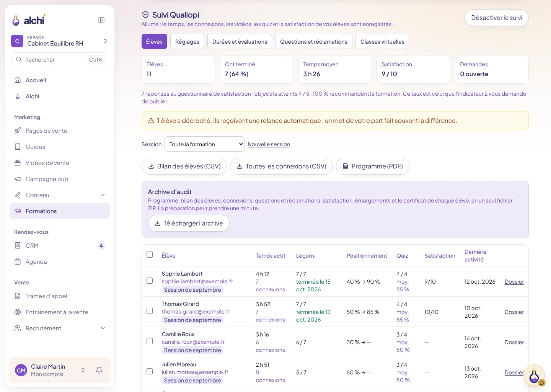551x392 pixels.
Task: Open Trames d'appel document icon
Action: (18, 296)
